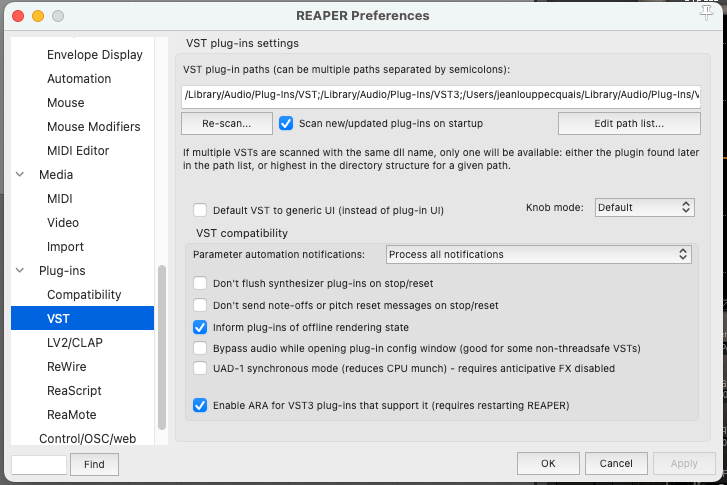Toggle Inform plug-ins of offline rendering state
This screenshot has height=485, width=727.
tap(200, 327)
